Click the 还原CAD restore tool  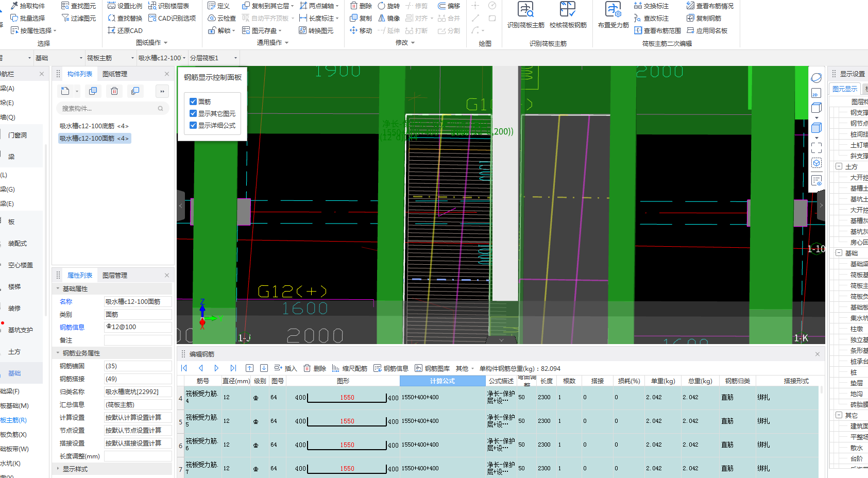[x=125, y=30]
